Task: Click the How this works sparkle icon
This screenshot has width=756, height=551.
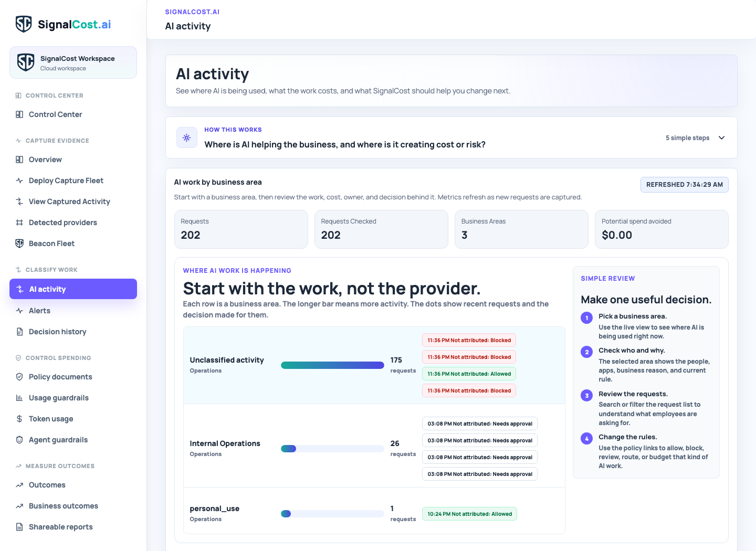Action: [187, 137]
